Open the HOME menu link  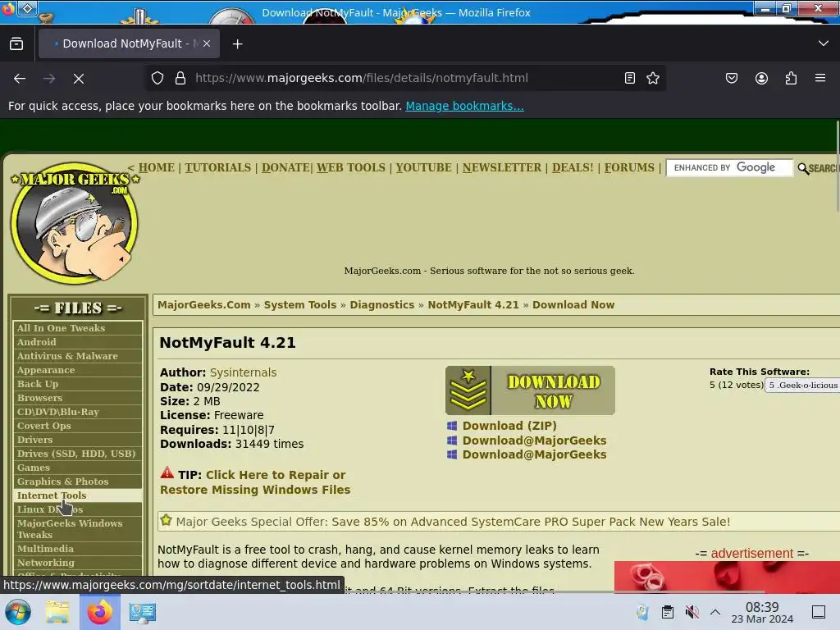point(157,167)
